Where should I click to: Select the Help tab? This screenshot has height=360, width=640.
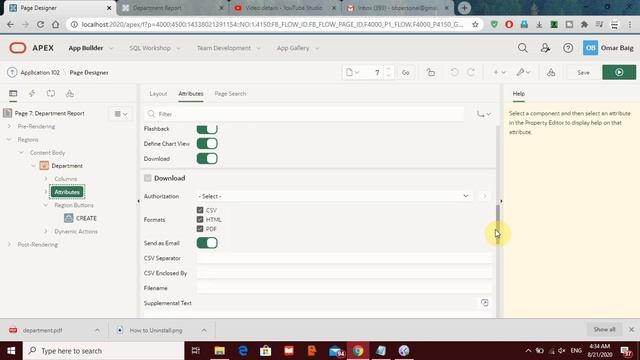[518, 93]
